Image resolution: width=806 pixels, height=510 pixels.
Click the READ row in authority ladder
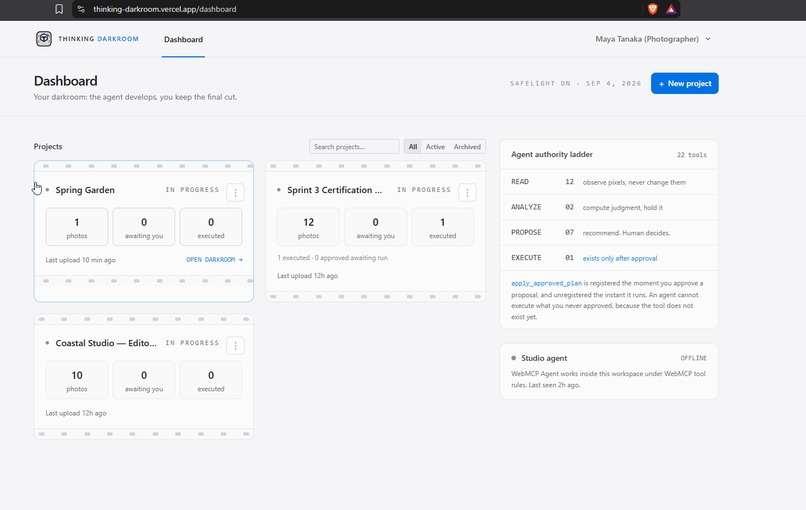point(609,182)
